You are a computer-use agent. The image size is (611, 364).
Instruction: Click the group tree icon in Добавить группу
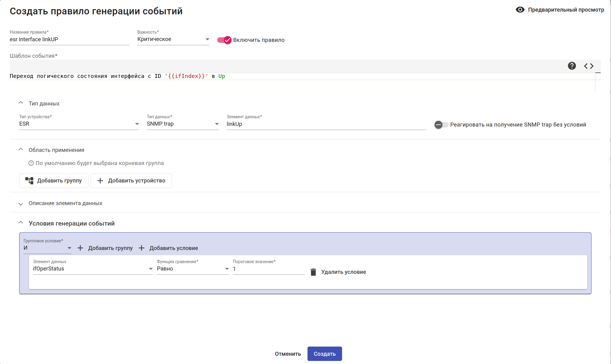click(x=29, y=181)
